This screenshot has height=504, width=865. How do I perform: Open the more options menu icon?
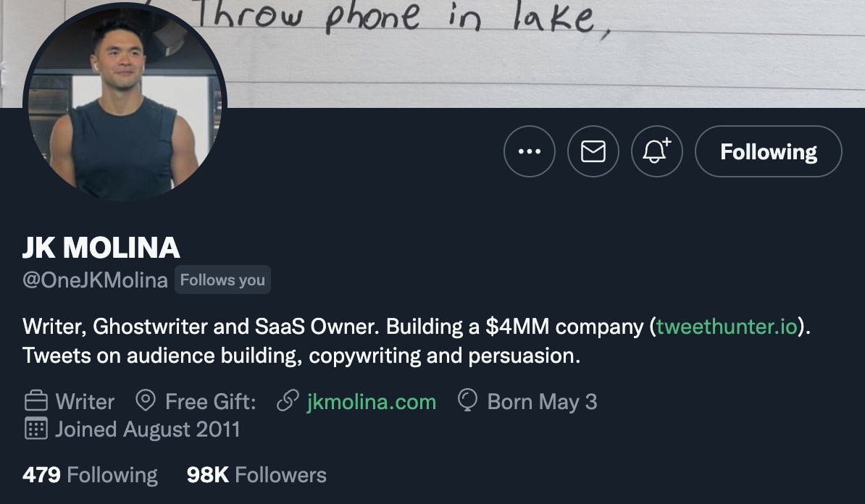(x=529, y=151)
